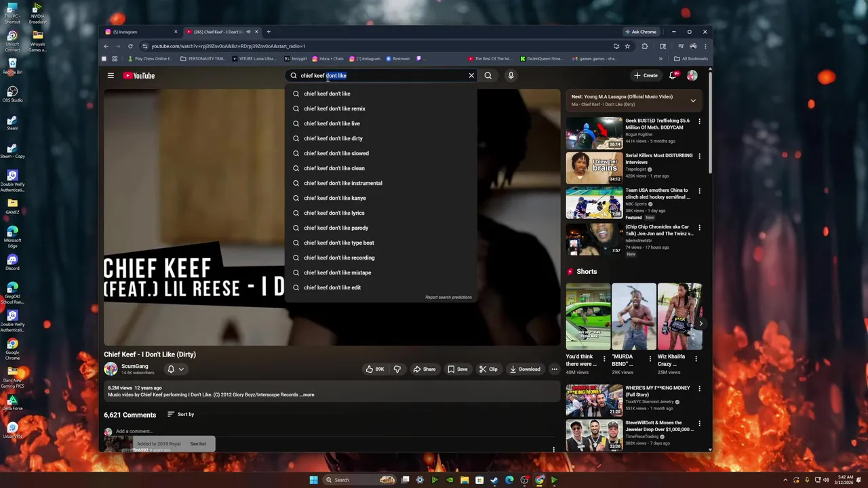Image resolution: width=868 pixels, height=488 pixels.
Task: Open menu for WHERE'S MY F**KING MONEY video
Action: 699,388
